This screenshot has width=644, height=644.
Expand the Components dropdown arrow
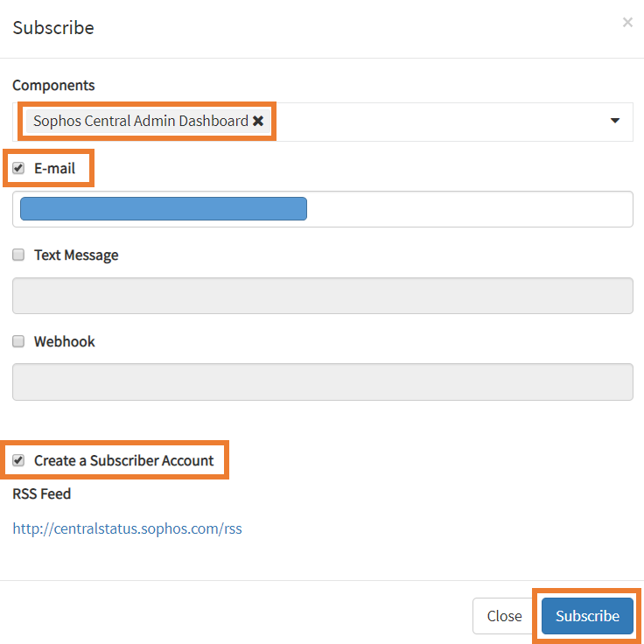(614, 121)
